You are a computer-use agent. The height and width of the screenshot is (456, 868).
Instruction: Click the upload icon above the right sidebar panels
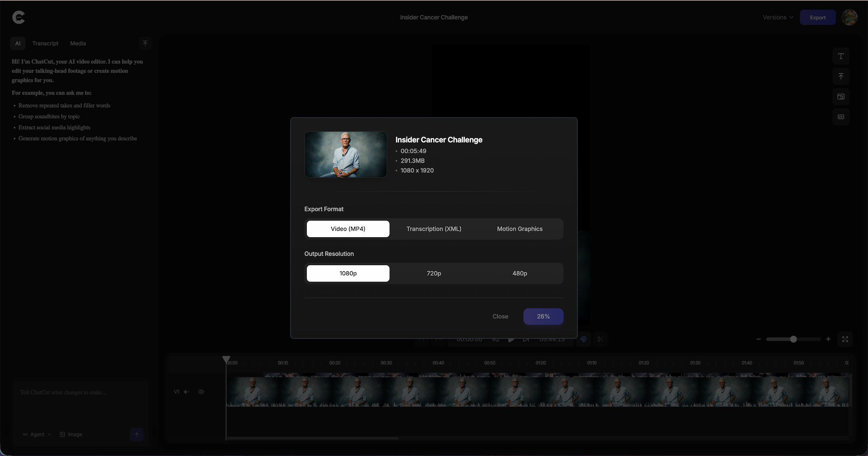[x=841, y=76]
